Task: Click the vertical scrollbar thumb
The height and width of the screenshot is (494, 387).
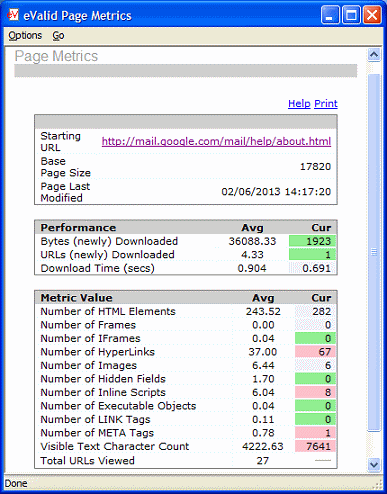Action: pos(374,252)
